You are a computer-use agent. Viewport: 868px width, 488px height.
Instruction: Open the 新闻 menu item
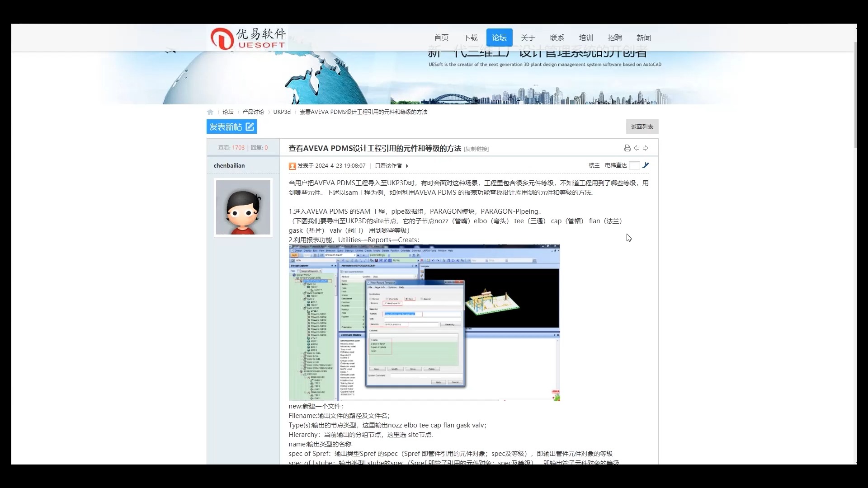(x=643, y=38)
